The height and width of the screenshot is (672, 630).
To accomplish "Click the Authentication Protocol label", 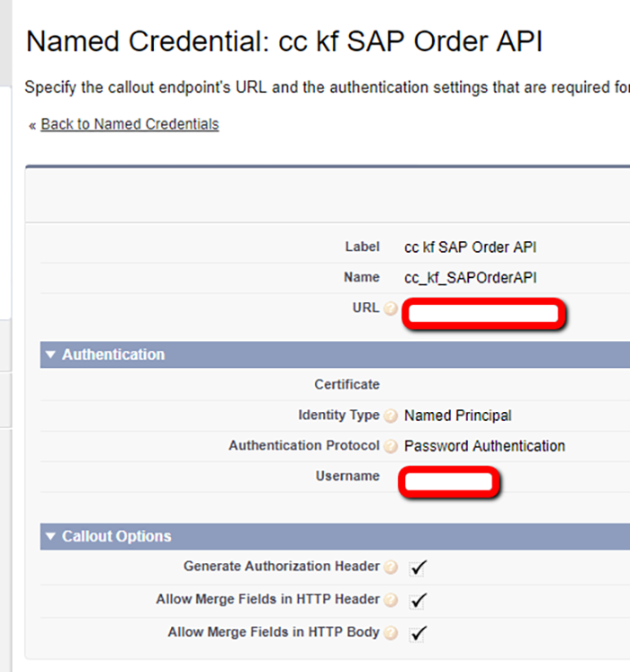I will (304, 445).
